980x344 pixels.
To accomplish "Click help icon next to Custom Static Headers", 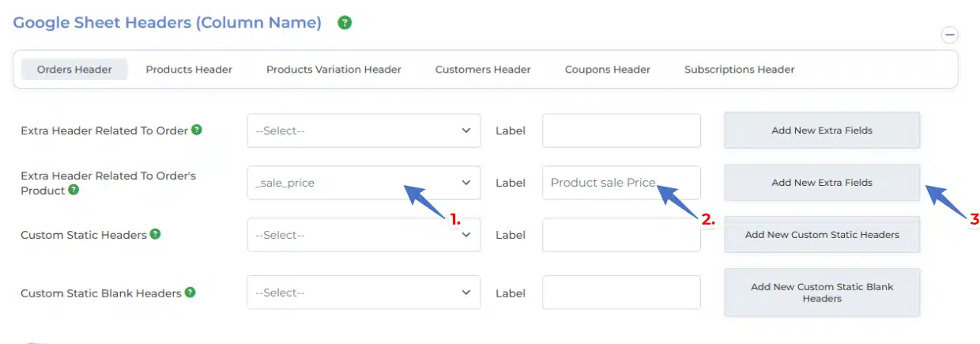I will 156,234.
